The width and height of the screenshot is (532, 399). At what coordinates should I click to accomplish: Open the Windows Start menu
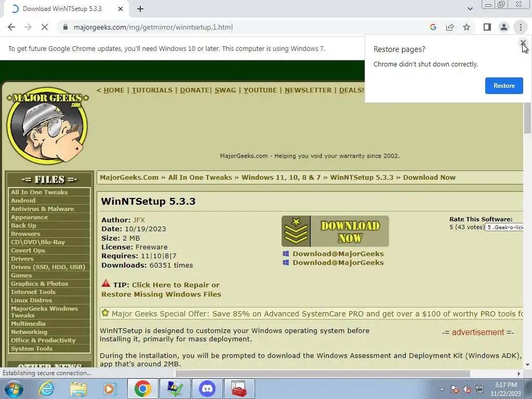pos(14,389)
